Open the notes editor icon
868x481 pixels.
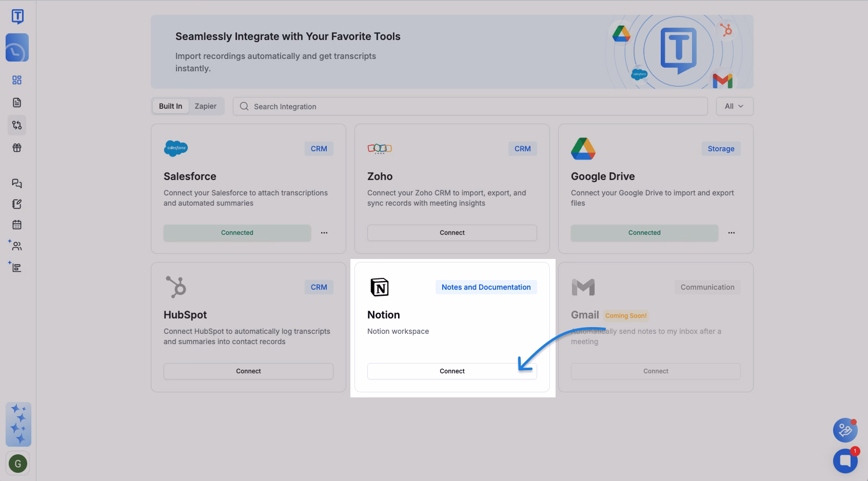point(17,204)
